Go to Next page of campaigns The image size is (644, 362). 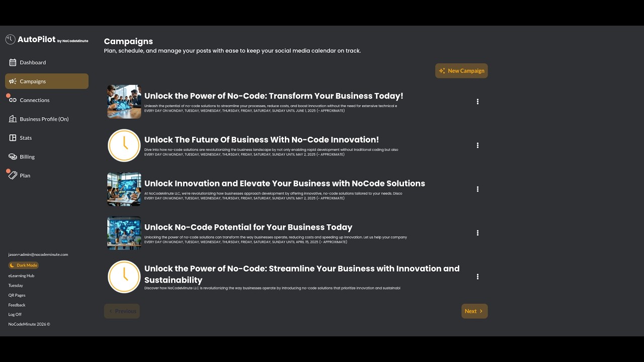(474, 311)
